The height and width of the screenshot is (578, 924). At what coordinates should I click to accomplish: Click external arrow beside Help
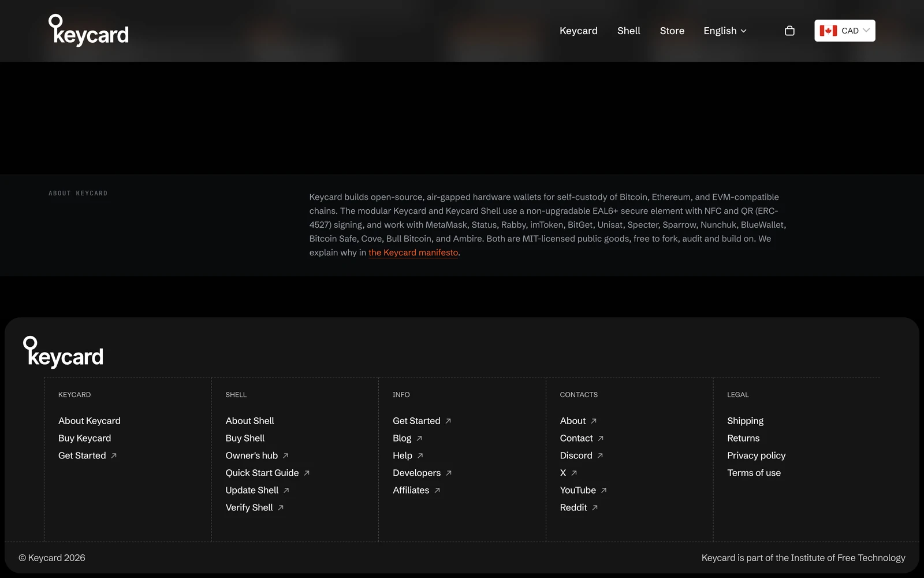[x=420, y=456]
